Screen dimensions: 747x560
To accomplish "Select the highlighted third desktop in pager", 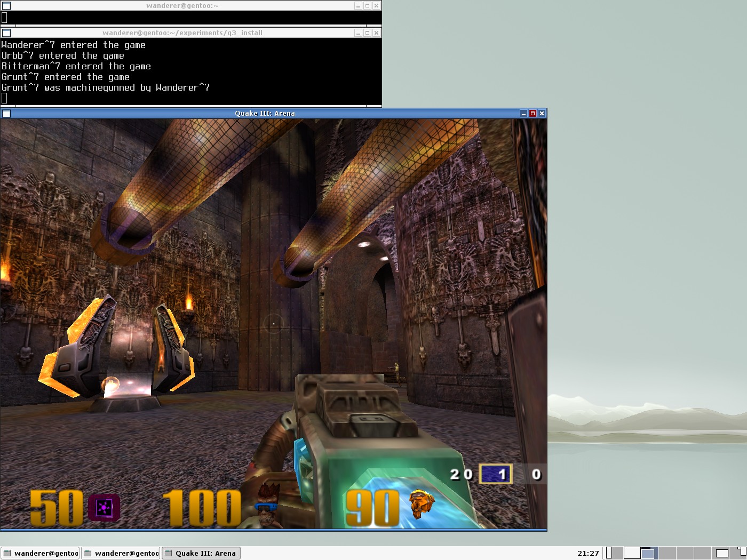I will [650, 553].
